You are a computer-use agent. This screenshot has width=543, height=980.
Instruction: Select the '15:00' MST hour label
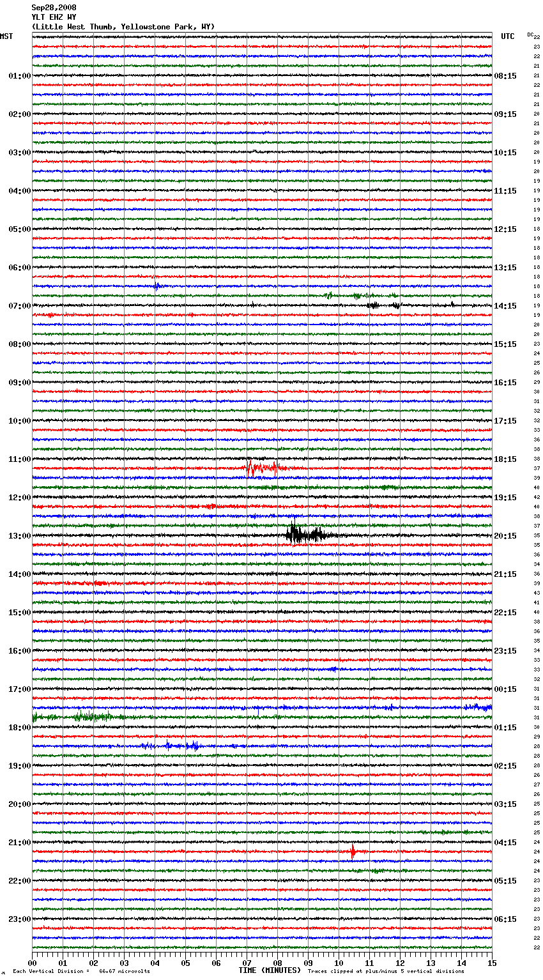[x=20, y=613]
